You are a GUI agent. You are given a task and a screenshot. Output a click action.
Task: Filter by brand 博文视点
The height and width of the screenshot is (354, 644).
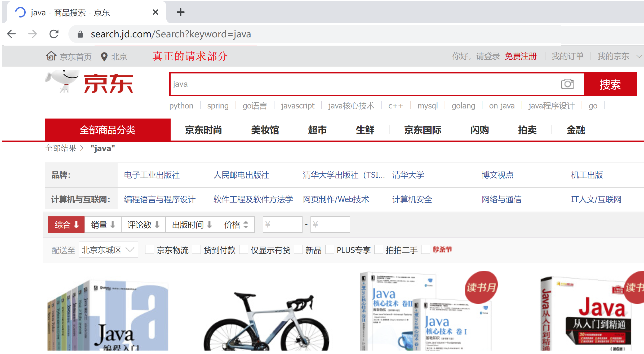tap(498, 175)
